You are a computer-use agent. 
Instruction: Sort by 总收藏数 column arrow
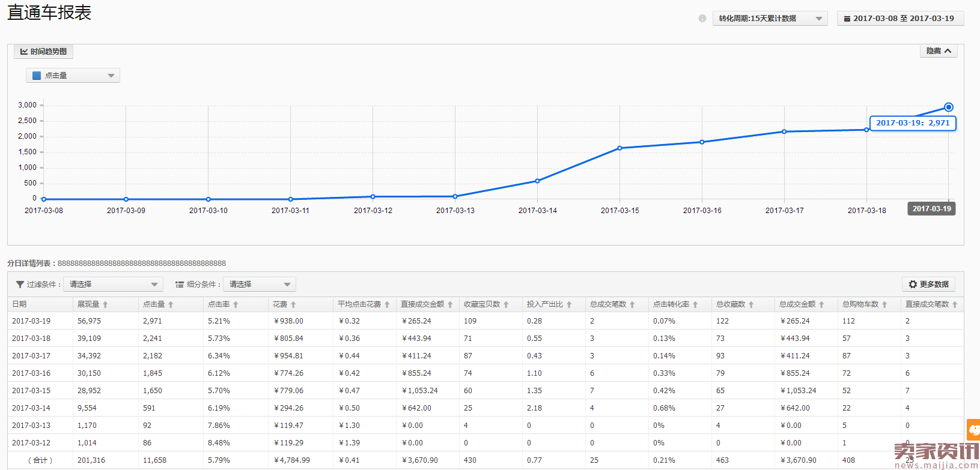(751, 305)
